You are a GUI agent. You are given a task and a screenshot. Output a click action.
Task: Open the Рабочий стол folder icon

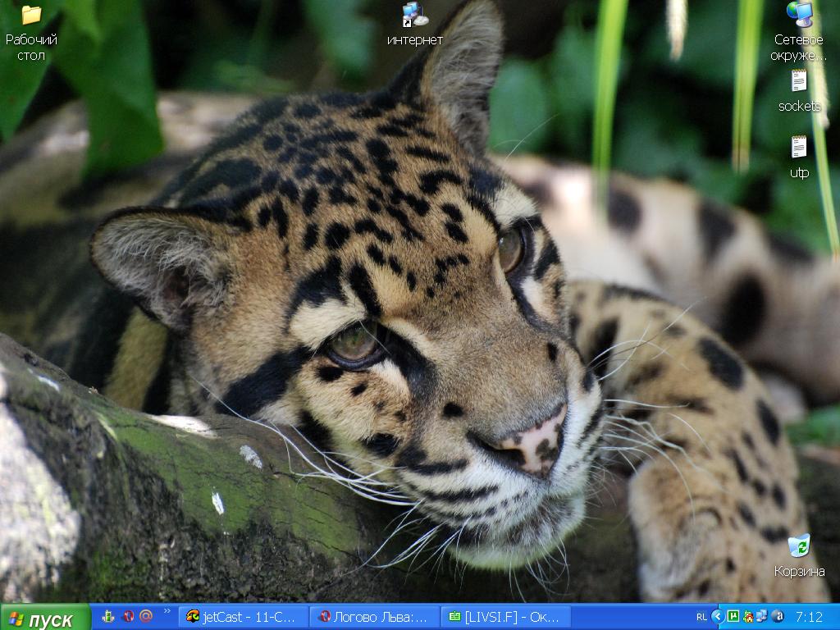31,15
